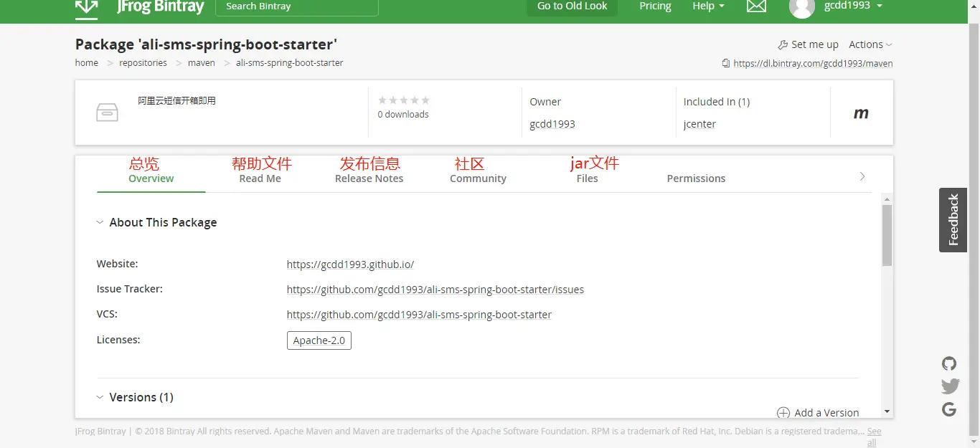
Task: Collapse the Versions (1) section
Action: coord(100,397)
